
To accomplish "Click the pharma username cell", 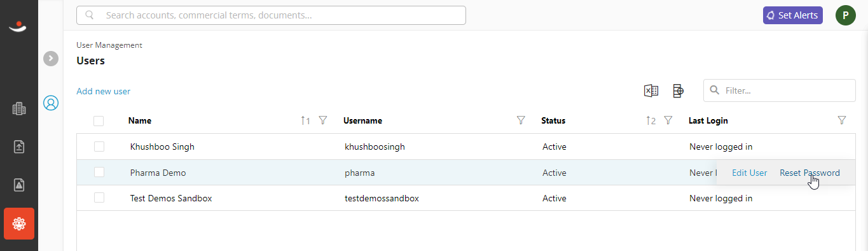I will 359,173.
